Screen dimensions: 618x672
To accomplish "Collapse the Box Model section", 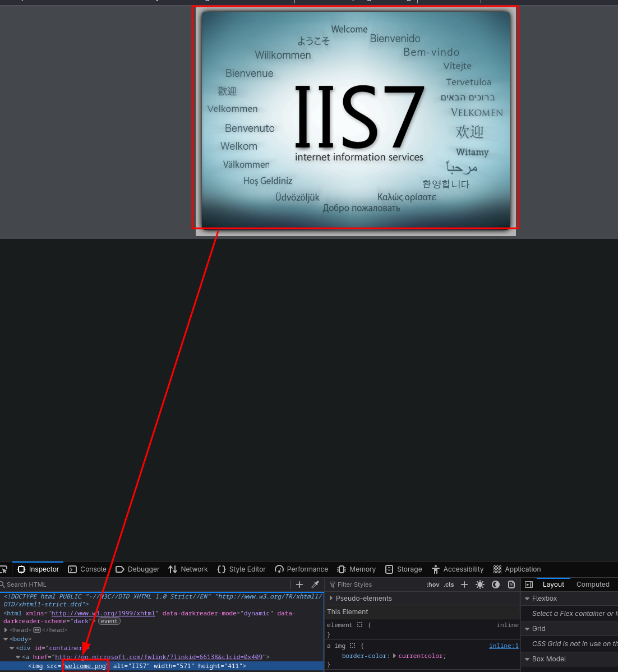I will click(x=527, y=659).
